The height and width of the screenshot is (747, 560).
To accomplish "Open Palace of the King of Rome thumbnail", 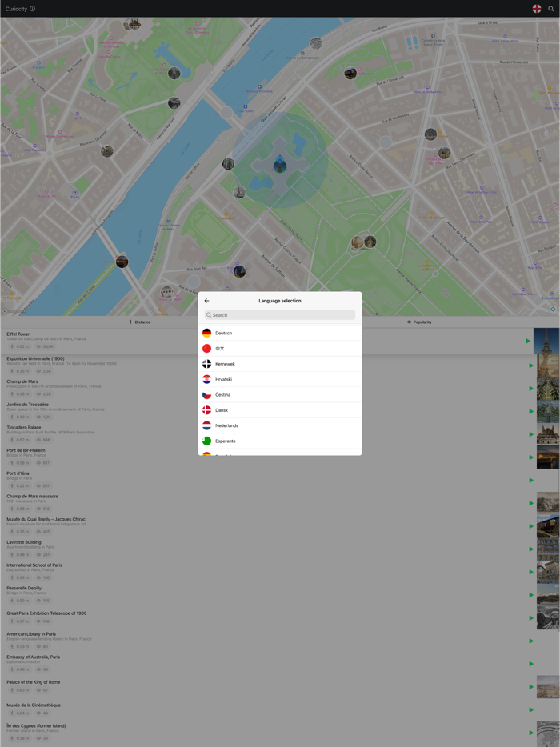I will [548, 686].
